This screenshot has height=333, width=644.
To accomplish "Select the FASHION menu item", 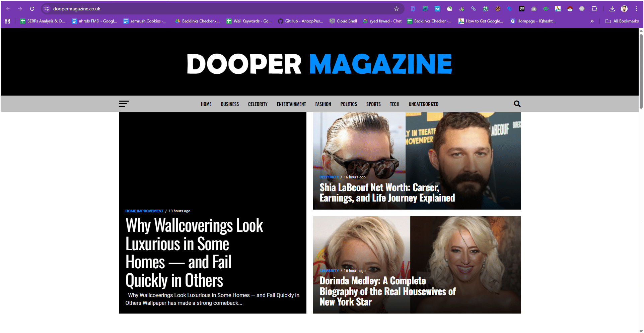I will (x=323, y=104).
